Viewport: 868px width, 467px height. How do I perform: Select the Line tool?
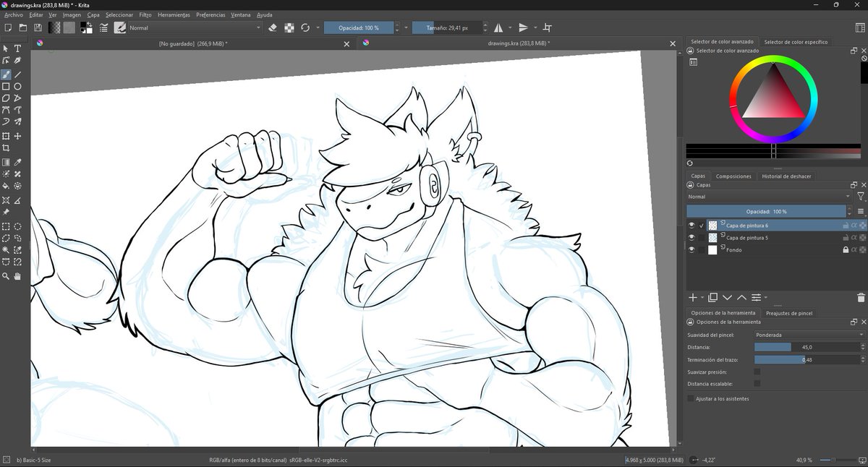tap(17, 74)
